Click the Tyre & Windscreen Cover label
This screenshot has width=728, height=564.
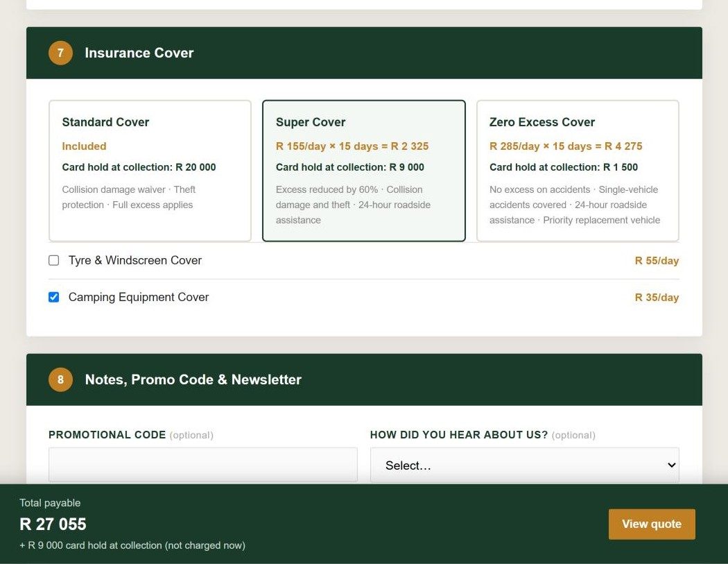[135, 260]
